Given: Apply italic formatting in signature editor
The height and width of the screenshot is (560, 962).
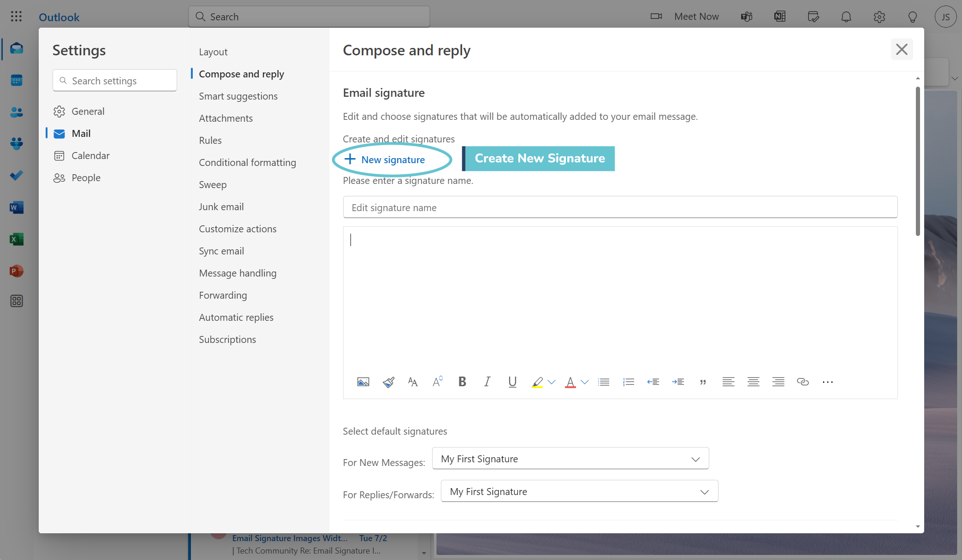Looking at the screenshot, I should [487, 382].
